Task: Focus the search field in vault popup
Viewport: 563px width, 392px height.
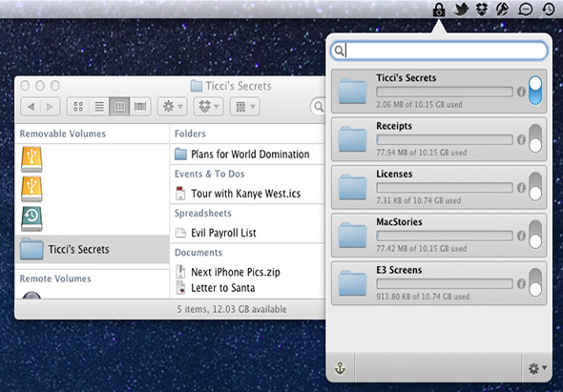Action: pos(439,51)
